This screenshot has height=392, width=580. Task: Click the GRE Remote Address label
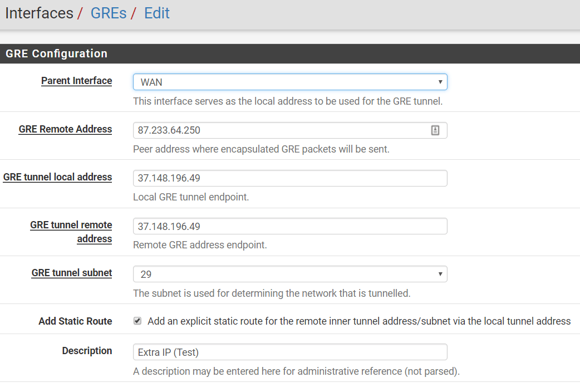65,129
